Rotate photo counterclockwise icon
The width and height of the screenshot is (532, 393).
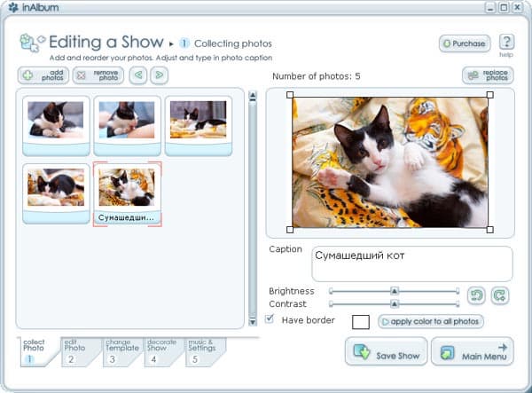pos(476,295)
